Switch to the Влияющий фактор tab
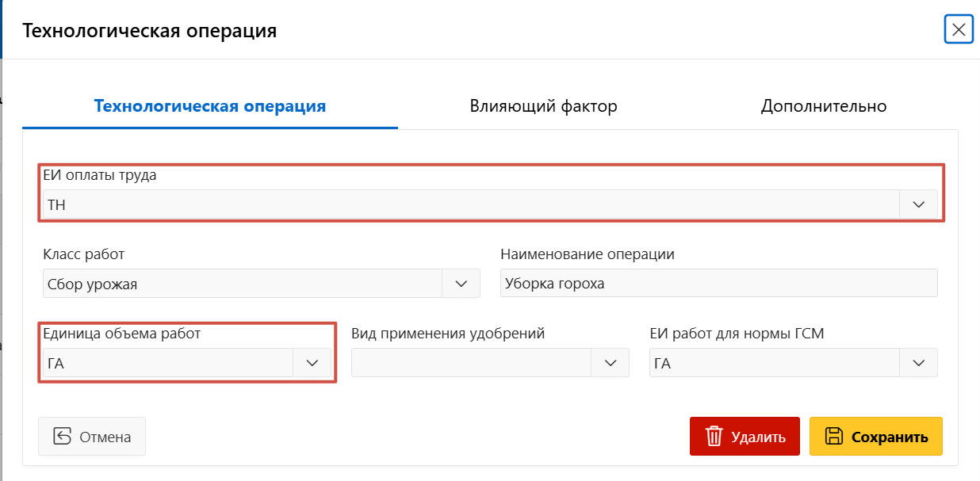 [x=543, y=106]
